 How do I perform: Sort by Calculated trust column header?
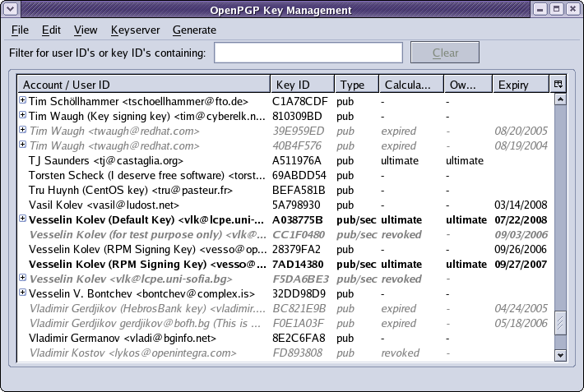(x=411, y=85)
